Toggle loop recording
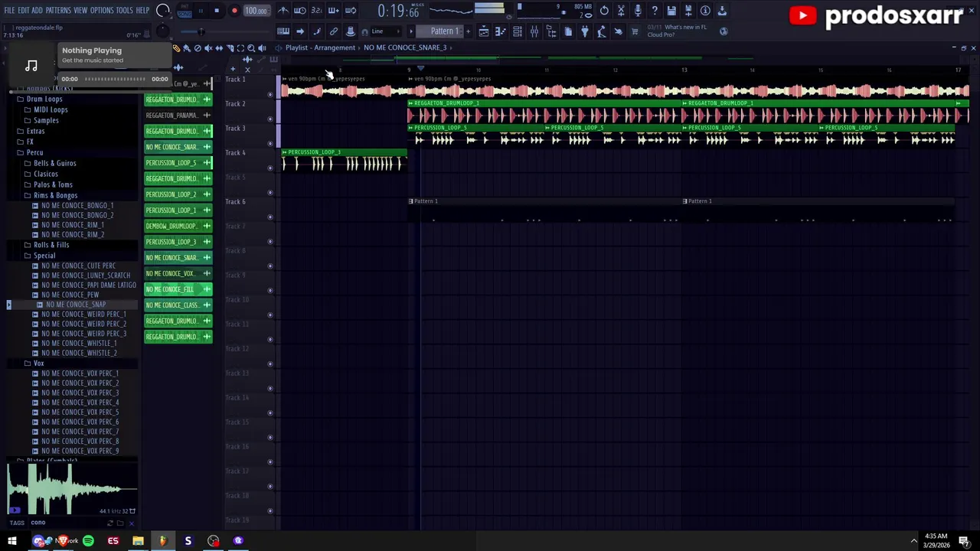980x551 pixels. pyautogui.click(x=351, y=11)
